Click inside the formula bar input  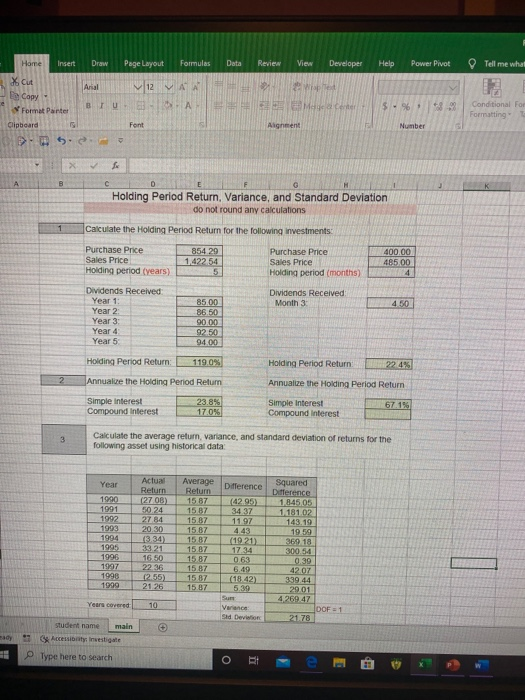(x=326, y=166)
